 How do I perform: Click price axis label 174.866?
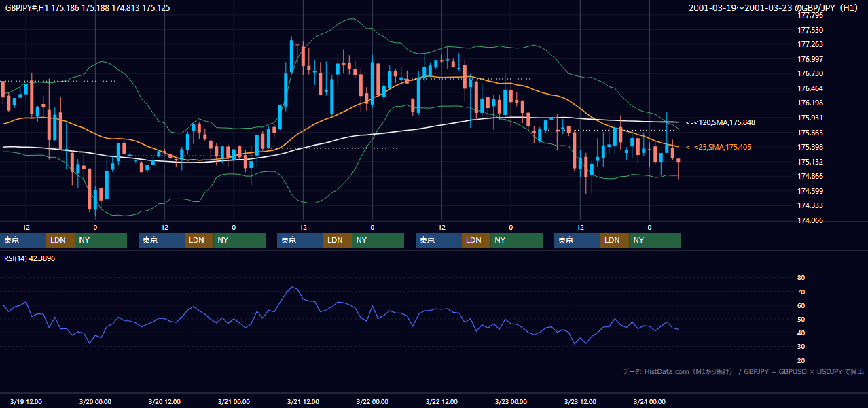(x=810, y=176)
